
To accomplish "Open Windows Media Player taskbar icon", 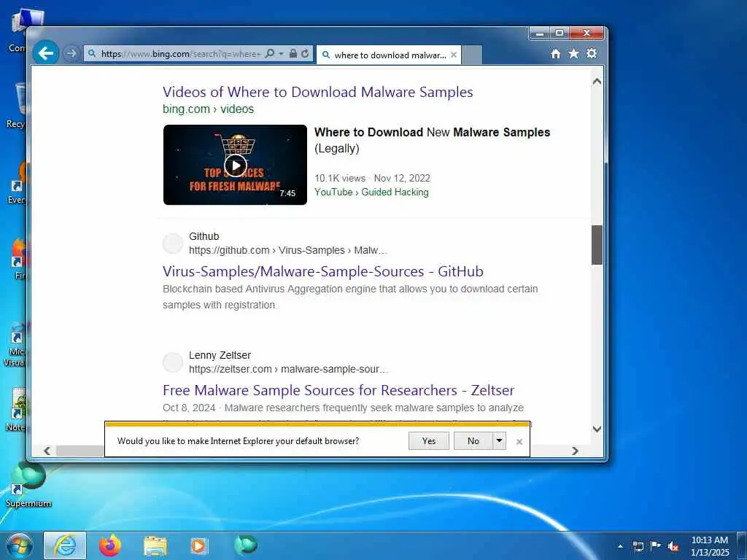I will tap(198, 546).
